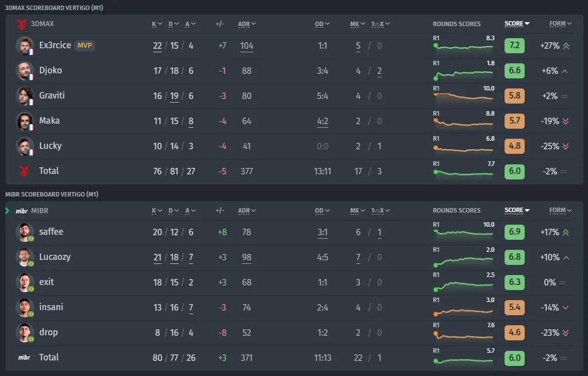Viewport: 588px width, 376px height.
Task: Click the double down arrow next to -19%
Action: (565, 121)
